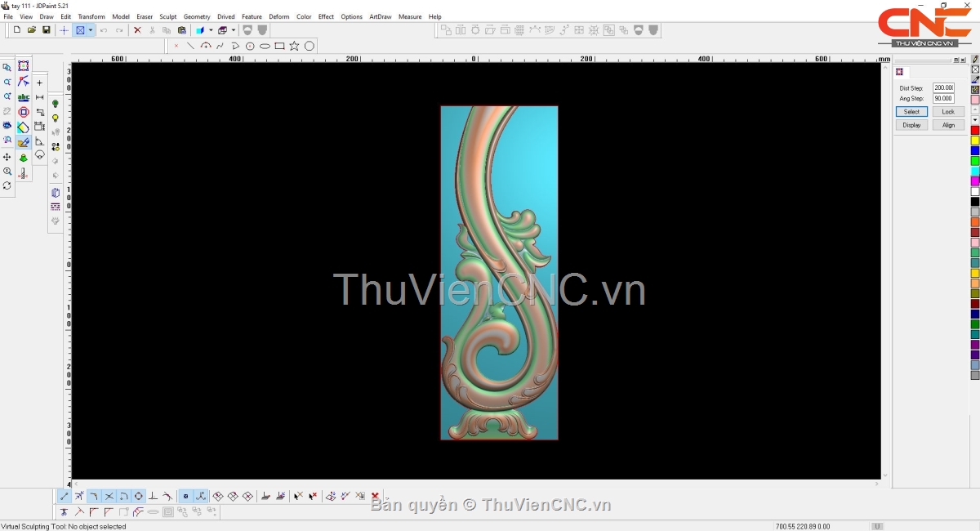Click the Dist Step input field
Image resolution: width=980 pixels, height=531 pixels.
pos(943,88)
